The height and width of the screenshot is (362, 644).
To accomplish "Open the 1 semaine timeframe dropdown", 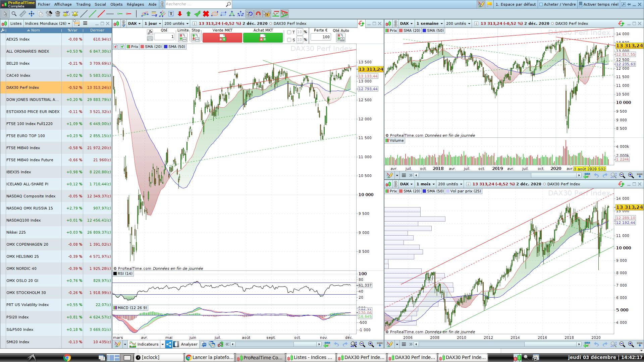I will point(430,23).
